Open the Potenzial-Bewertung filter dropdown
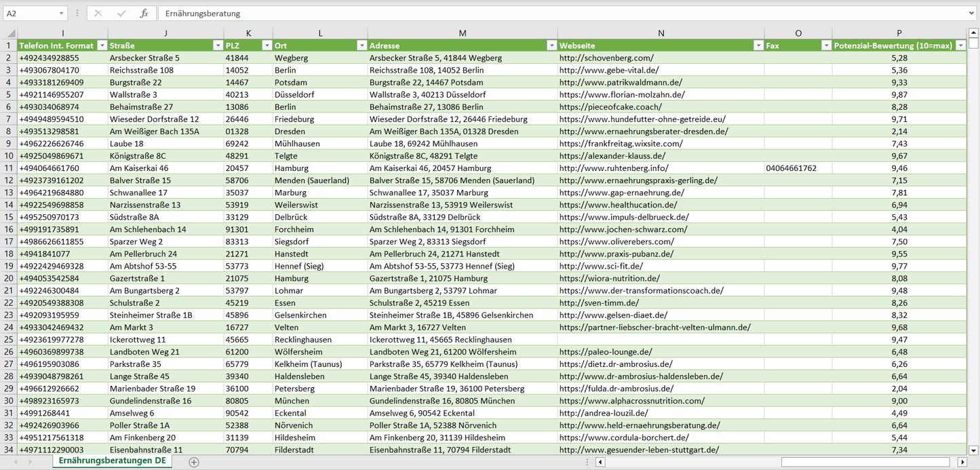Image resolution: width=980 pixels, height=470 pixels. (960, 45)
